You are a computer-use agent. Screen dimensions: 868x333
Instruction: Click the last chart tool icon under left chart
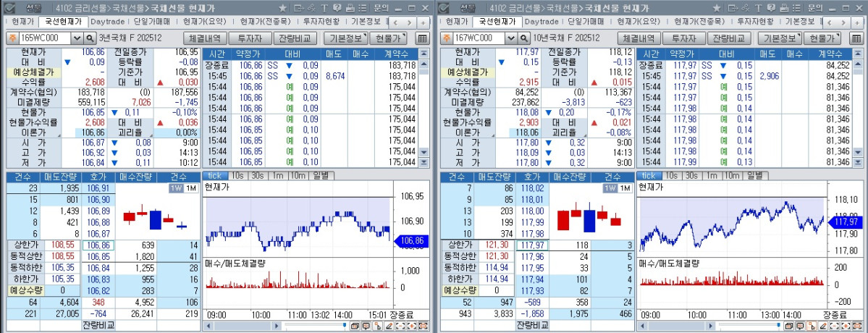click(424, 326)
